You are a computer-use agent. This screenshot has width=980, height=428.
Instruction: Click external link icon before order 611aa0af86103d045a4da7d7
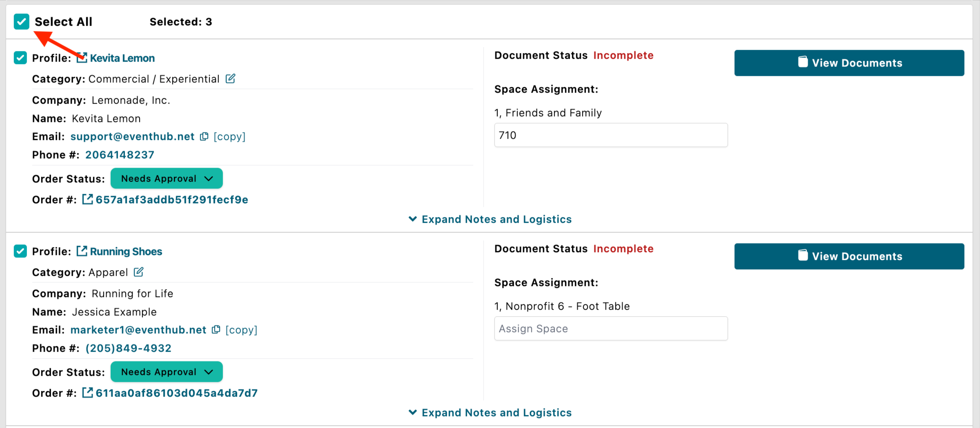[87, 393]
